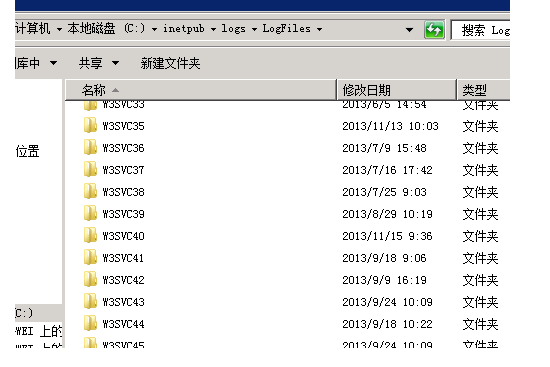Open address bar history dropdown arrow
Viewport: 550px width, 367px height.
pyautogui.click(x=409, y=30)
